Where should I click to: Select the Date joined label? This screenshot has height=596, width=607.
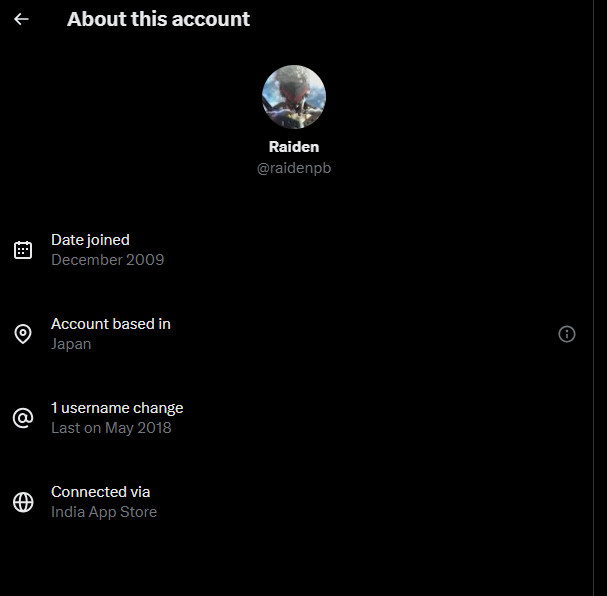90,240
